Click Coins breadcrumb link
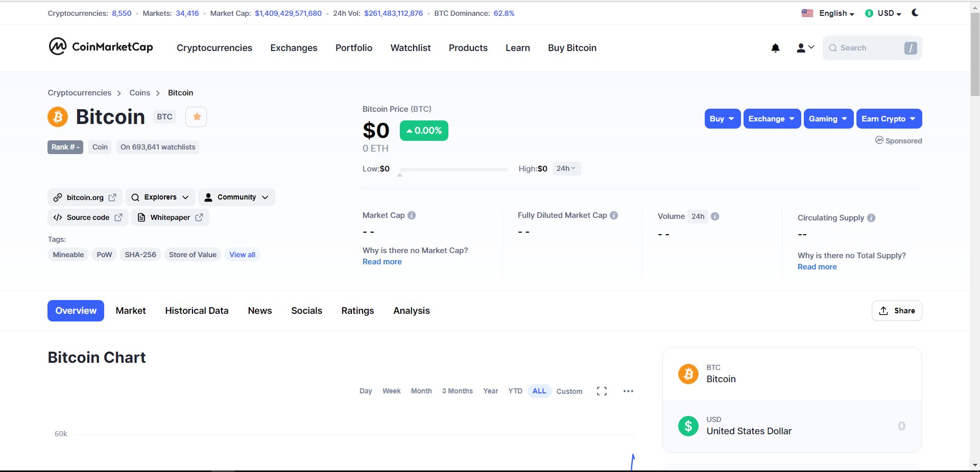The height and width of the screenshot is (472, 980). (139, 93)
